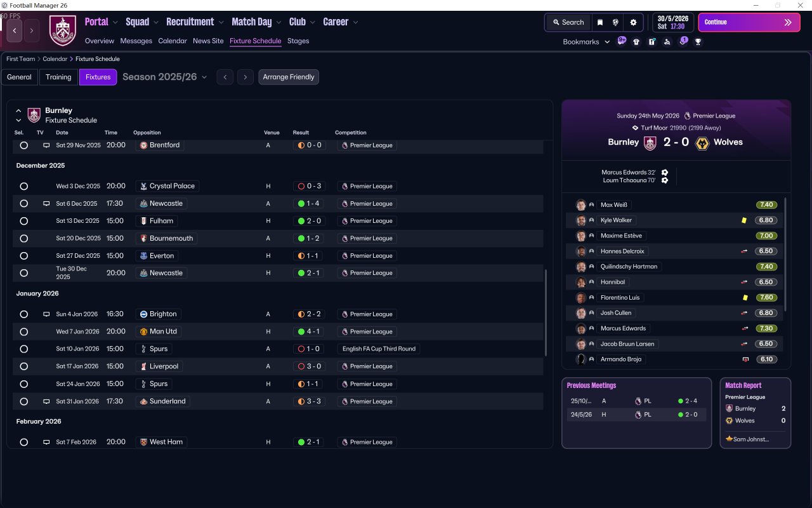Click the TV icon on Brentford row
Image resolution: width=812 pixels, height=508 pixels.
(46, 145)
